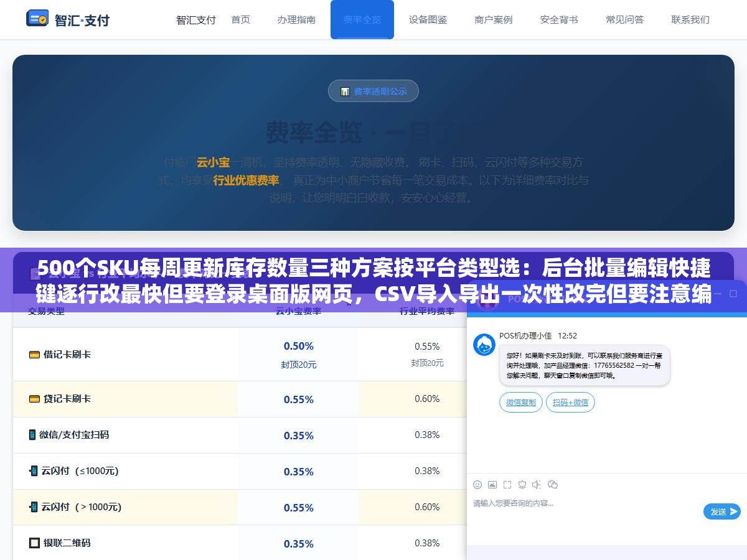The height and width of the screenshot is (560, 747).
Task: Click the chart icon in 费率透明公示 badge
Action: coord(345,91)
